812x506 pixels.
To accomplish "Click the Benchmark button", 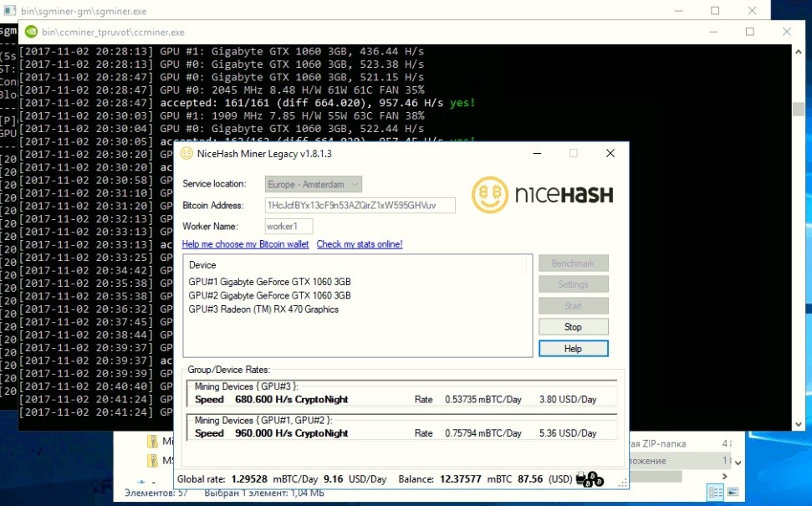I will coord(574,263).
